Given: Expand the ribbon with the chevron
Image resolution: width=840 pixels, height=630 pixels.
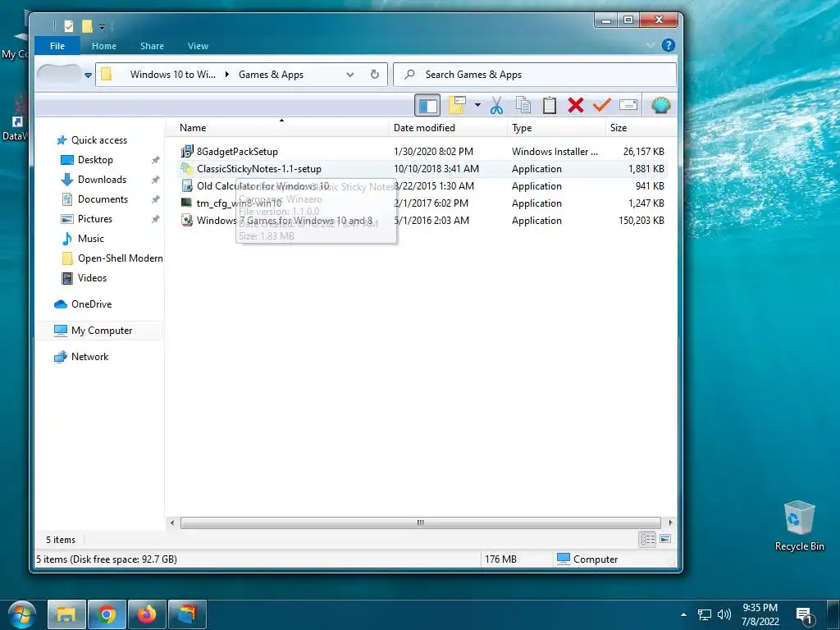Looking at the screenshot, I should click(651, 46).
